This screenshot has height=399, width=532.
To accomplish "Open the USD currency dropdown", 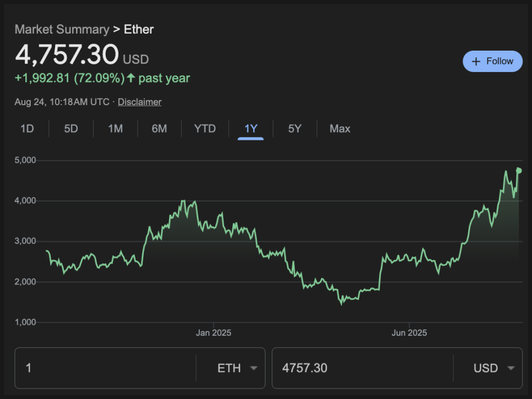I will tap(493, 368).
